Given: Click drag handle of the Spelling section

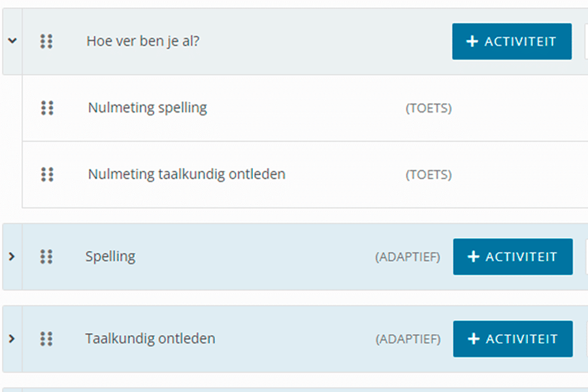Looking at the screenshot, I should pos(46,257).
